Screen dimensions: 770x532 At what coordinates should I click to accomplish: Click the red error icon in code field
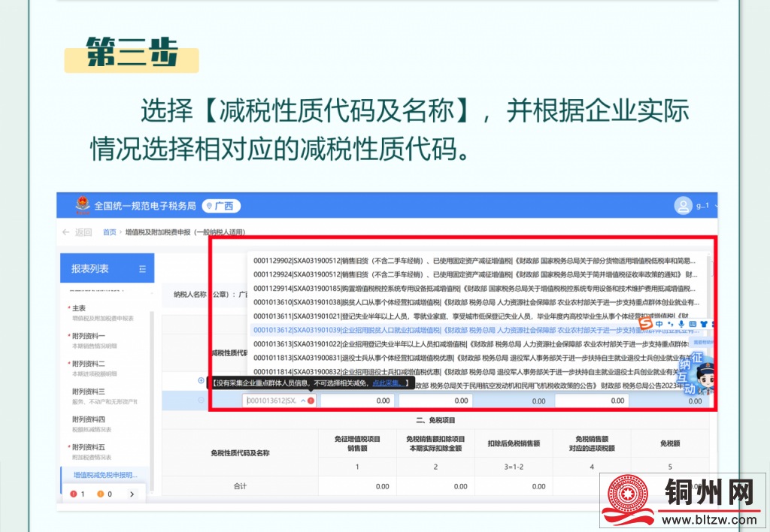pos(311,401)
